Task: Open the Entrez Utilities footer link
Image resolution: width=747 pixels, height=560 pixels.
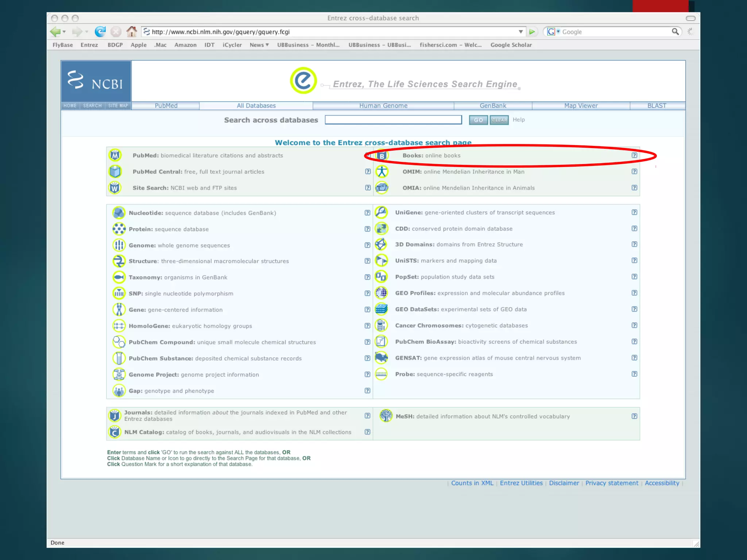Action: [x=521, y=483]
